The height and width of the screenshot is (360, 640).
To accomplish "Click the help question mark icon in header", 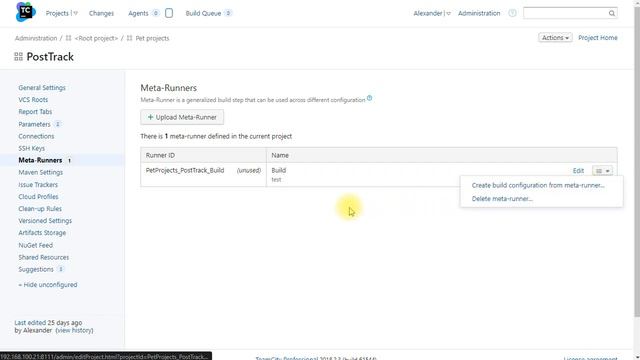I will click(512, 13).
